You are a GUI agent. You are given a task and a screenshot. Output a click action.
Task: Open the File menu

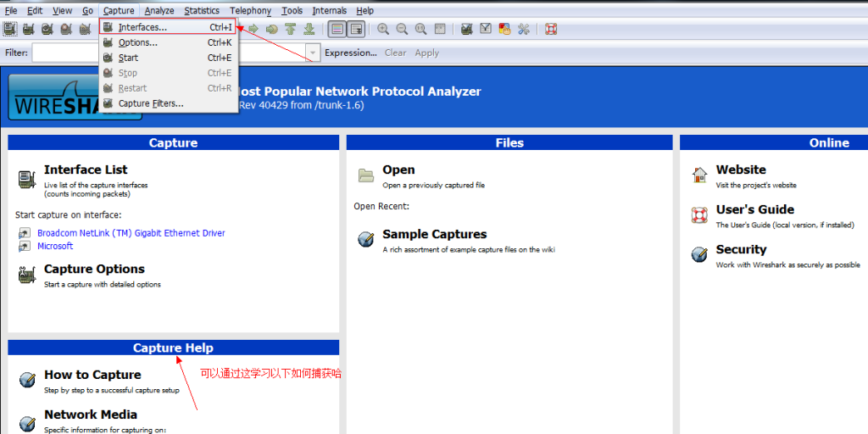pyautogui.click(x=10, y=10)
